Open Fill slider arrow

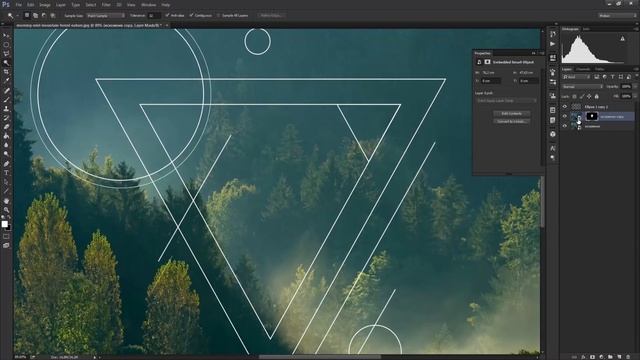635,96
